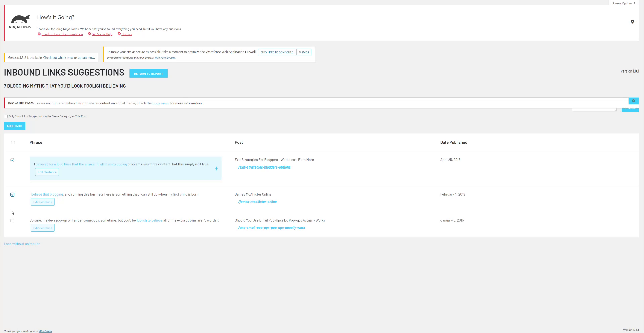Toggle Only Show Link Suggestions Same Category checkbox
The width and height of the screenshot is (644, 333).
[x=6, y=116]
